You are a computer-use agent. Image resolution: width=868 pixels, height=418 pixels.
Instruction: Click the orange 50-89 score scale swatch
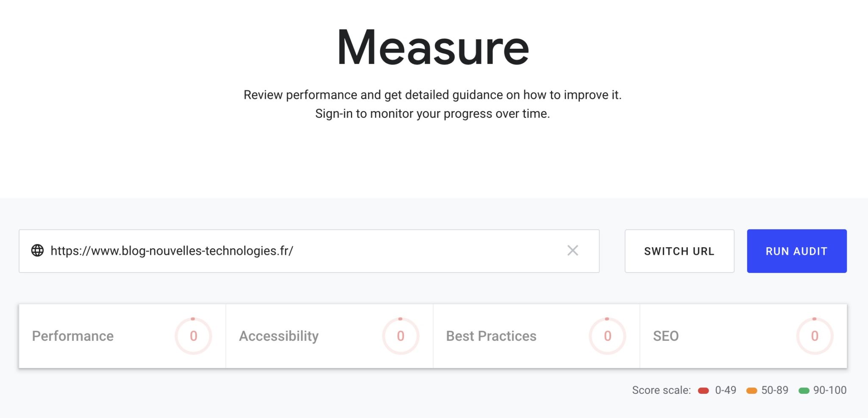click(751, 390)
